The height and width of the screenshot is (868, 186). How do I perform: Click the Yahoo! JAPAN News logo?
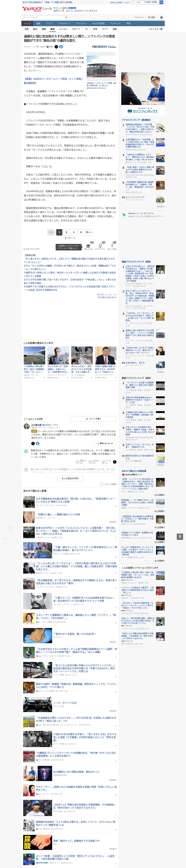37,9
